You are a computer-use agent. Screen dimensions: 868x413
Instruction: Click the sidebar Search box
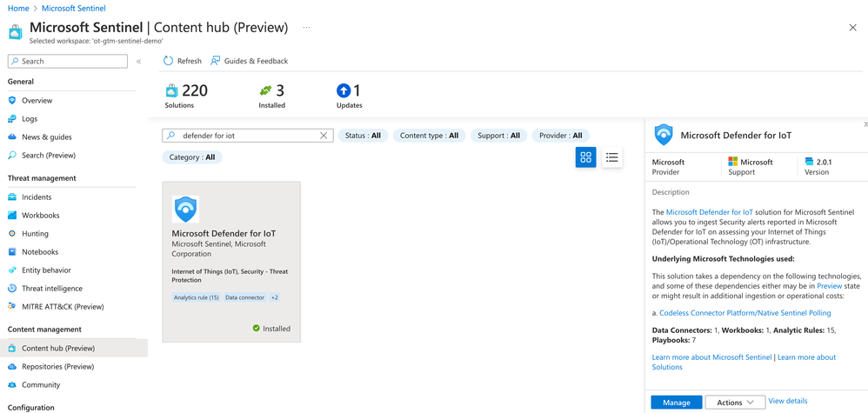[68, 62]
